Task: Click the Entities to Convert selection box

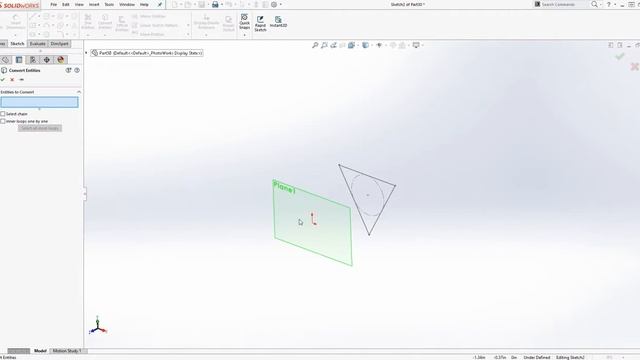Action: coord(40,102)
